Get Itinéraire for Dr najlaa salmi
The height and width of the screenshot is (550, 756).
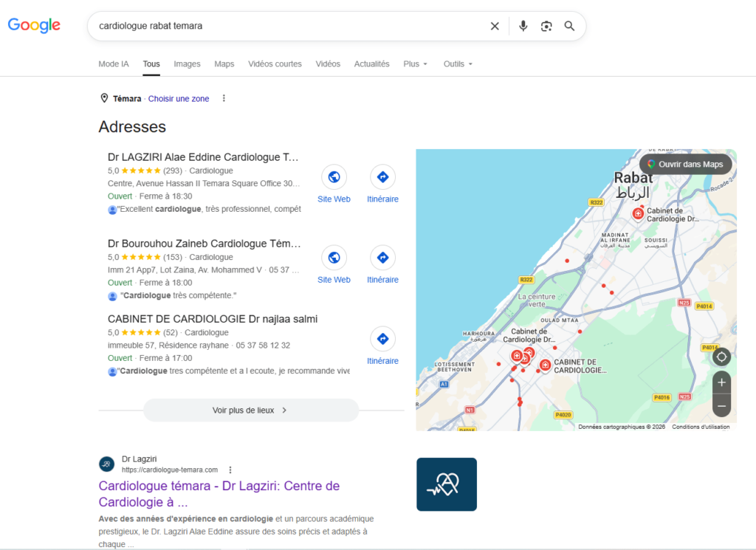tap(383, 339)
